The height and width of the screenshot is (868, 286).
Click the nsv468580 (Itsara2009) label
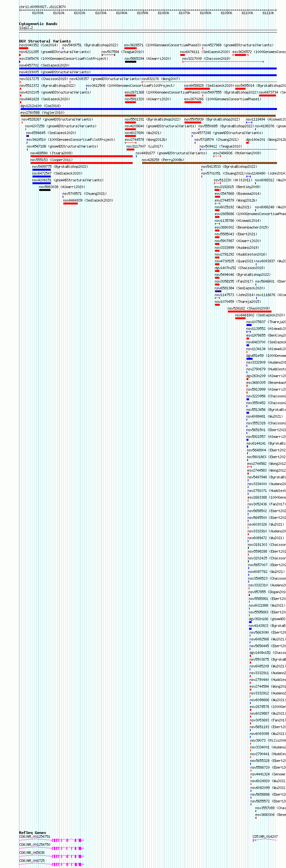(51, 153)
